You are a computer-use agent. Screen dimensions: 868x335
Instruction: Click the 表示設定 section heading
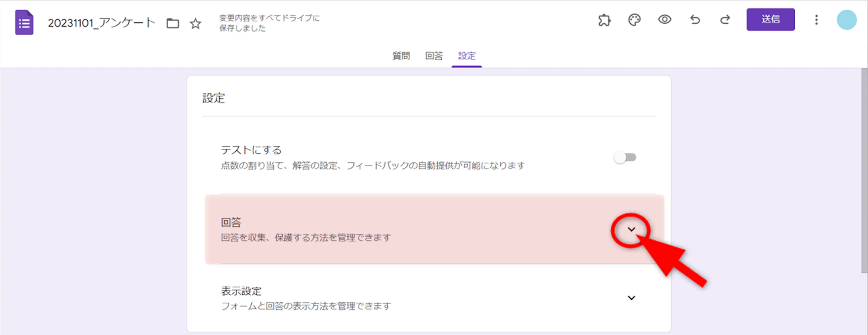241,291
